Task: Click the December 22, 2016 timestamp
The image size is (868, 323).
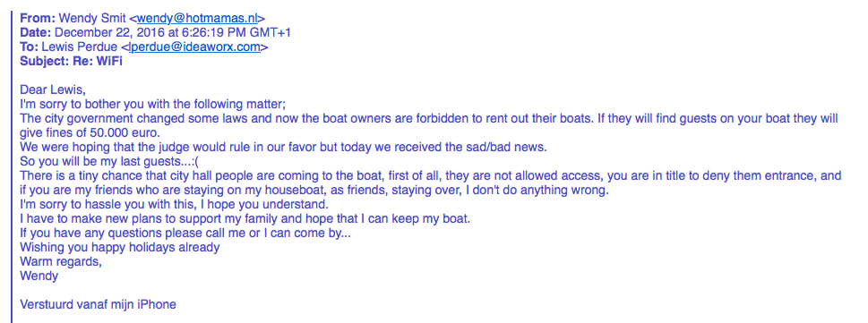Action: [x=173, y=32]
